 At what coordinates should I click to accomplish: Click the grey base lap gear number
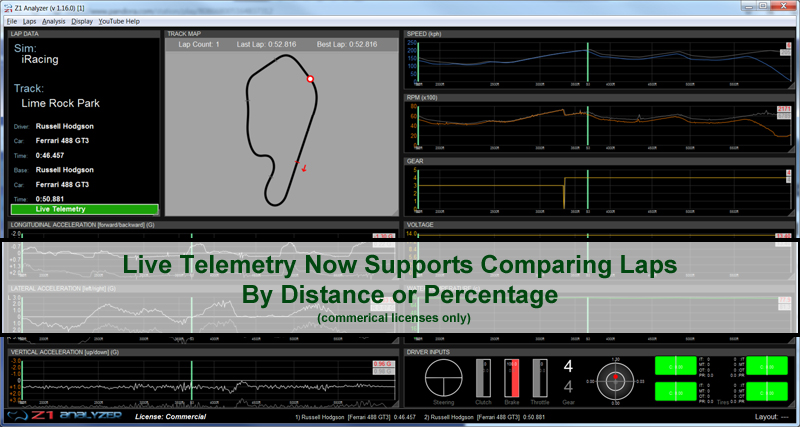click(x=568, y=387)
